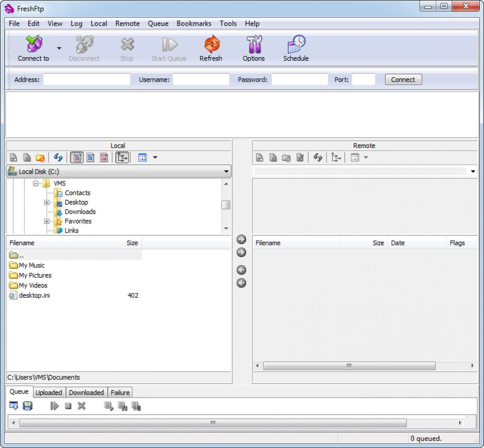Focus the Port input field
Image resolution: width=484 pixels, height=448 pixels.
[364, 79]
